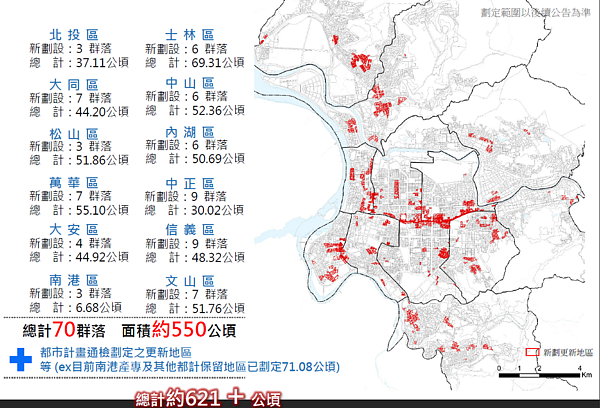Click the 內湖區 district heading
Image resolution: width=600 pixels, height=408 pixels.
coord(190,132)
